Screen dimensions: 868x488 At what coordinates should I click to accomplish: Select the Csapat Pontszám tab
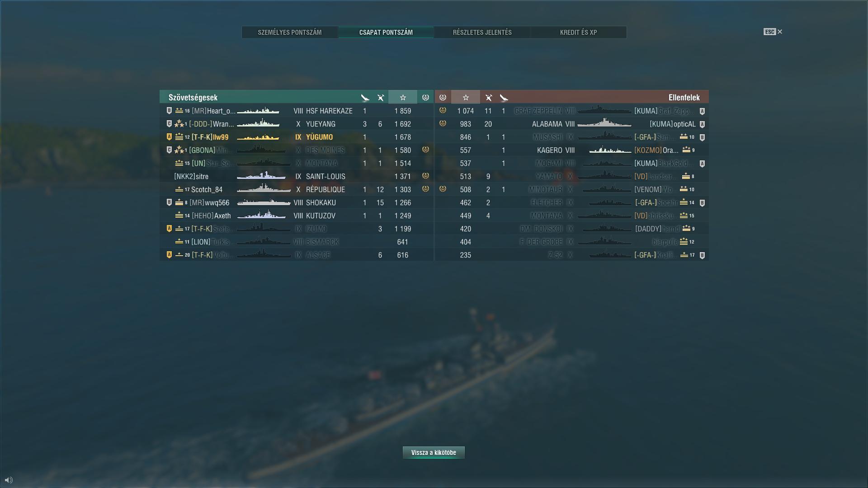point(386,33)
